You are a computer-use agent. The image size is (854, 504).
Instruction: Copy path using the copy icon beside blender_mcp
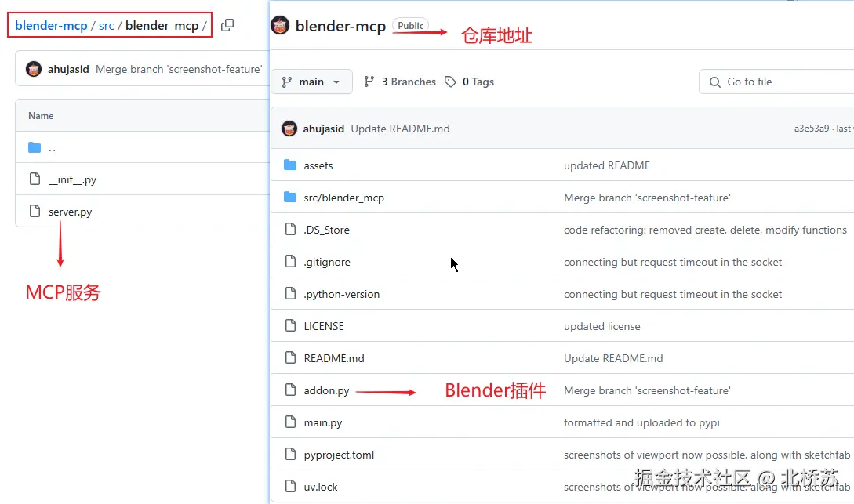(227, 25)
